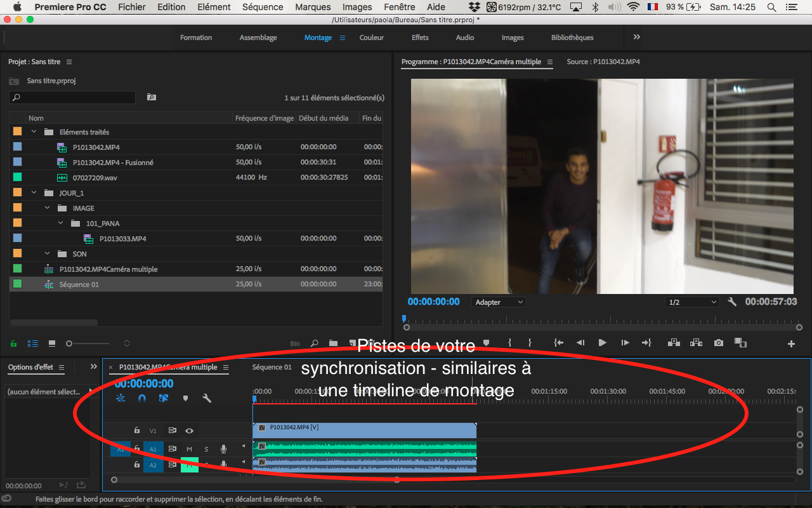Sort by Fréquence d'image column header
Screen dimensions: 812x508
[265, 118]
